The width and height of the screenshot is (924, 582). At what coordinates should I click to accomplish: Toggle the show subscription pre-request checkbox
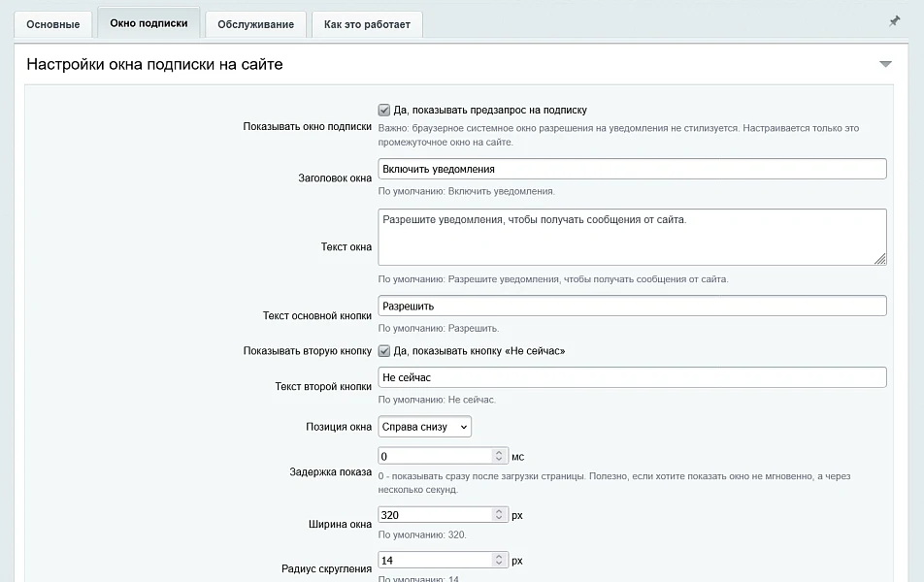[384, 111]
